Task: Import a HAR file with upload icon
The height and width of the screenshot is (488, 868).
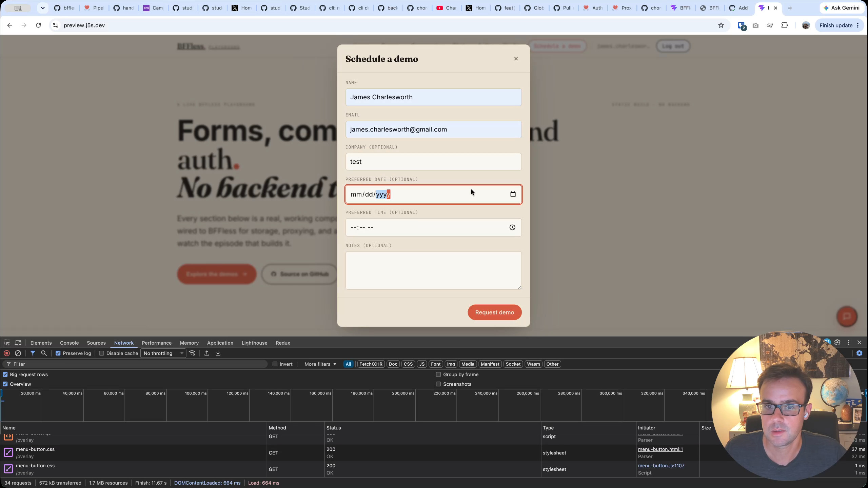Action: tap(206, 353)
